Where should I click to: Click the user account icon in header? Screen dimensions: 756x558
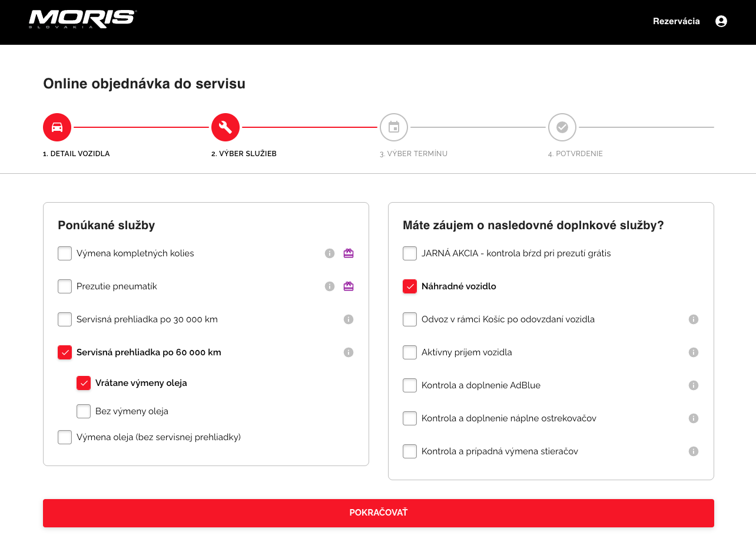pos(721,21)
